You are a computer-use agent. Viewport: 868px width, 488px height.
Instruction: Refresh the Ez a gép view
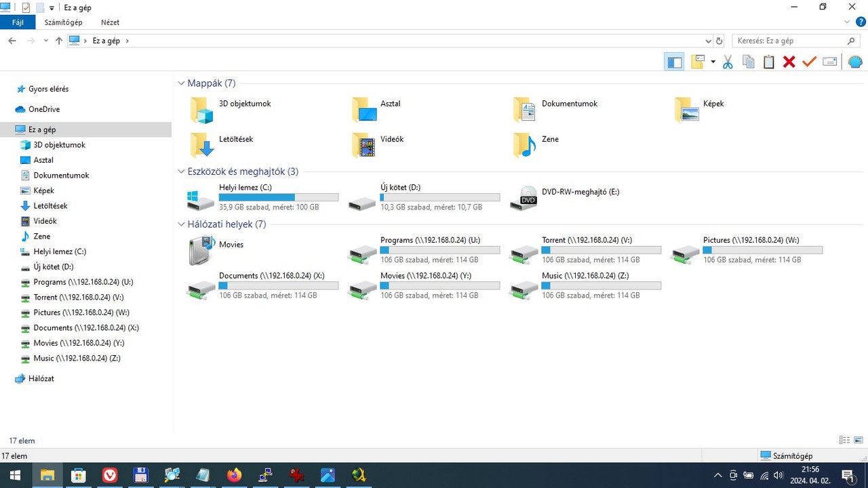(x=719, y=41)
